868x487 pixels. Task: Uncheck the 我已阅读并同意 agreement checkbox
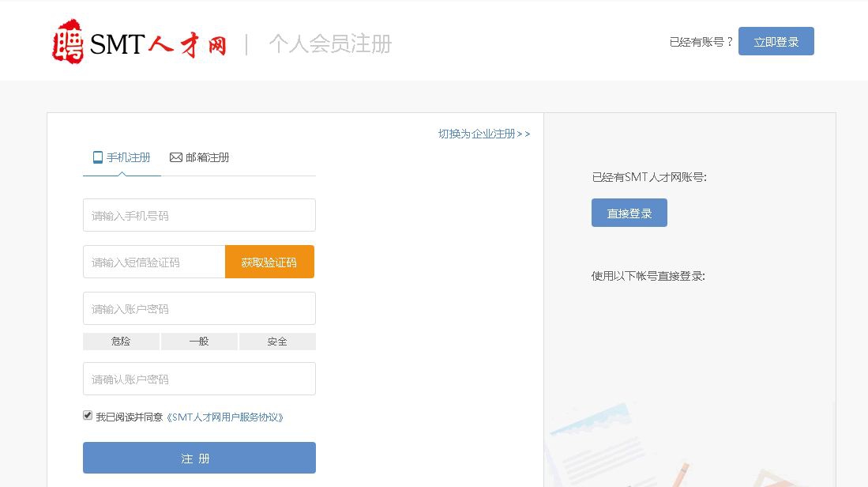point(88,415)
